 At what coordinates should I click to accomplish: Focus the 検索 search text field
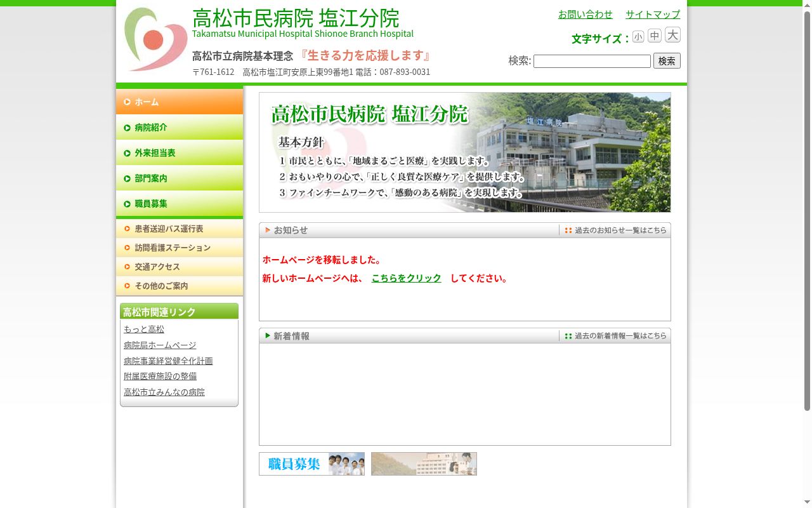pos(592,61)
